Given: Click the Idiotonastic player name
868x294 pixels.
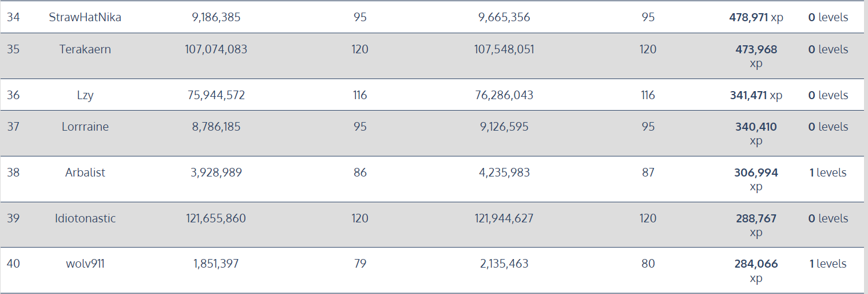Looking at the screenshot, I should pyautogui.click(x=85, y=218).
